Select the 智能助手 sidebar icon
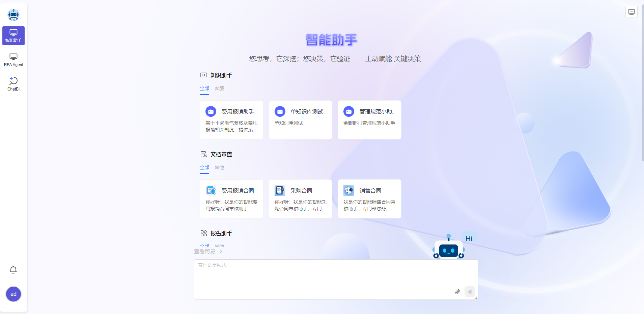Viewport: 644px width, 314px height. (x=13, y=35)
